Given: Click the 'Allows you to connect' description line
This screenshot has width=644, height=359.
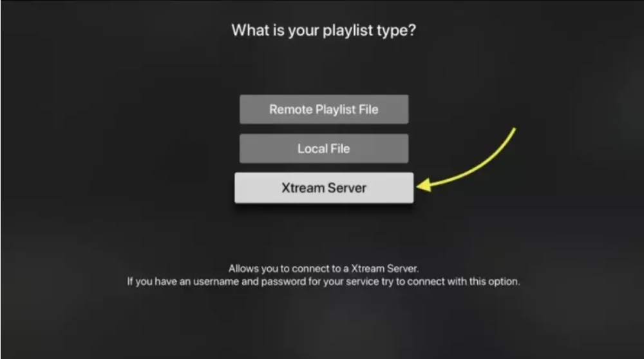Looking at the screenshot, I should click(x=324, y=269).
